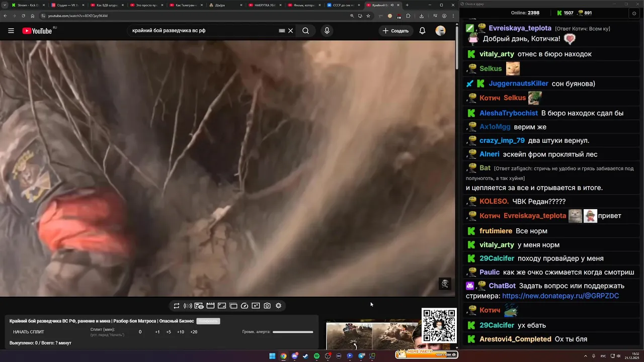Clear the YouTube search query with X
The width and height of the screenshot is (644, 362).
coord(290,31)
